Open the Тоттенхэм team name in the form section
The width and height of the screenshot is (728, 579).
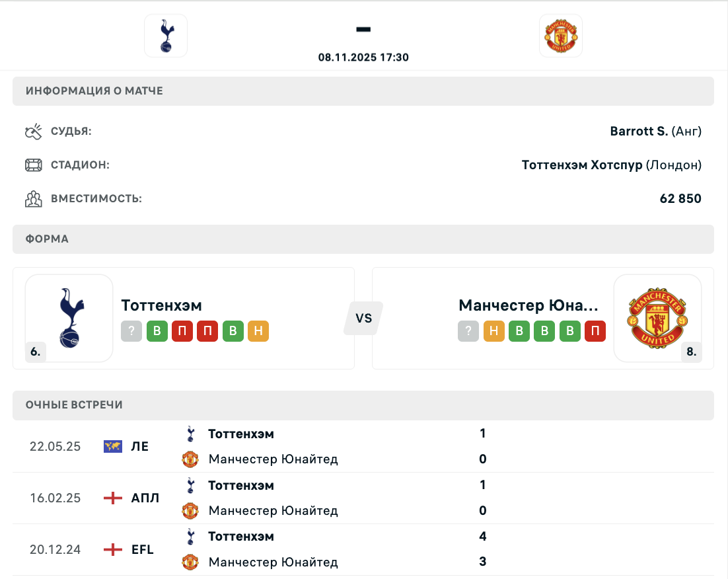point(162,305)
